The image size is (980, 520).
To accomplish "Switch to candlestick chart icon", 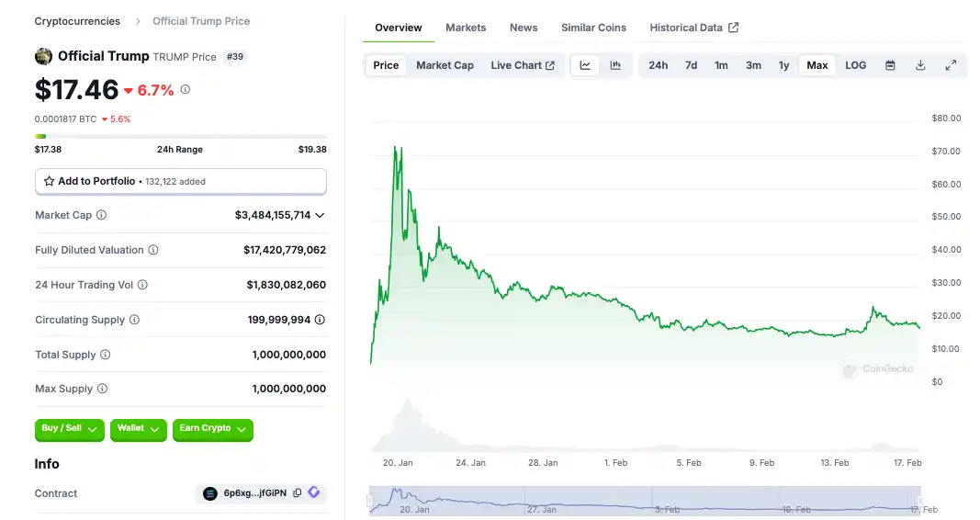I will click(615, 65).
